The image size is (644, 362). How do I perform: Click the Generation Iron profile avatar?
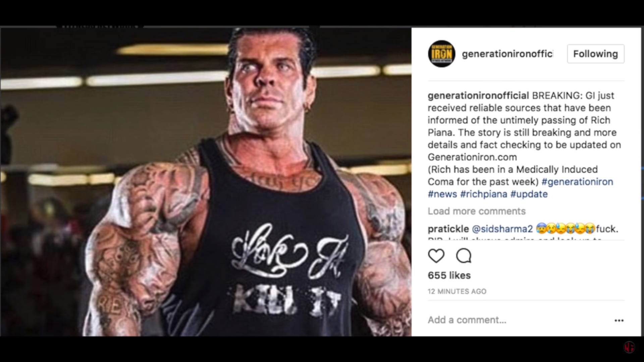click(x=441, y=54)
